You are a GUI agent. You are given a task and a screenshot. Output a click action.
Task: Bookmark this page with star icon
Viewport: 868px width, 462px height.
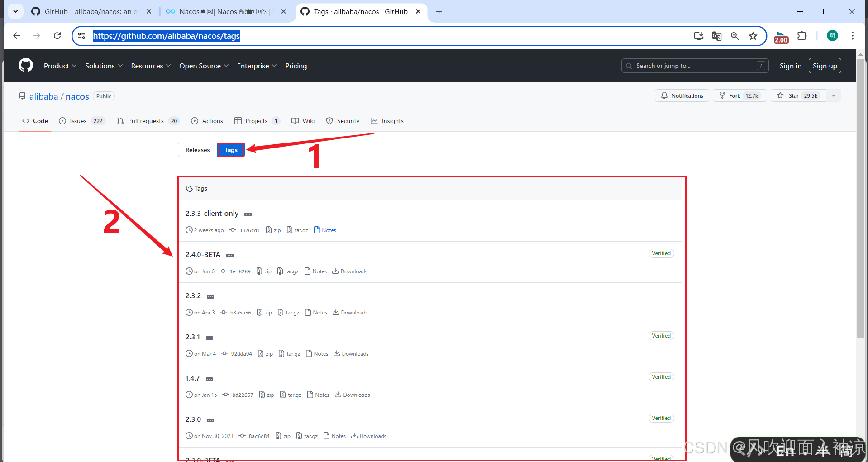[x=753, y=36]
